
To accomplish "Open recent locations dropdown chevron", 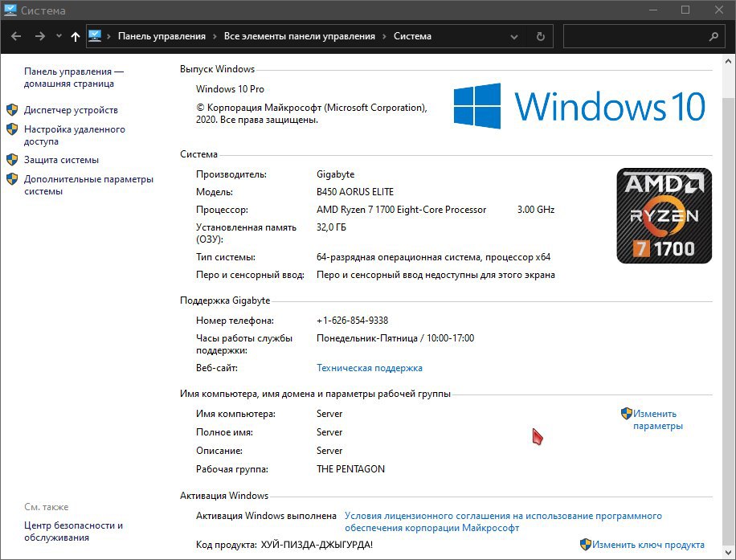I will pyautogui.click(x=59, y=36).
